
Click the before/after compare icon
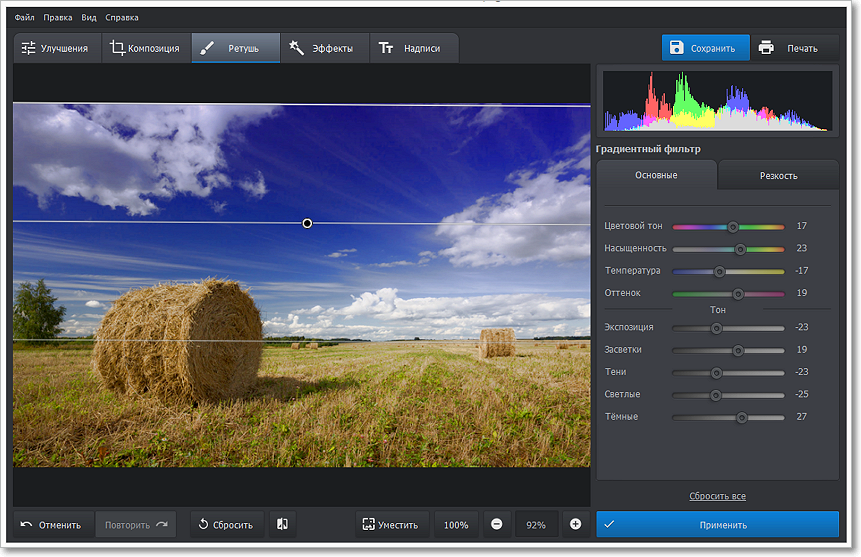[x=283, y=524]
